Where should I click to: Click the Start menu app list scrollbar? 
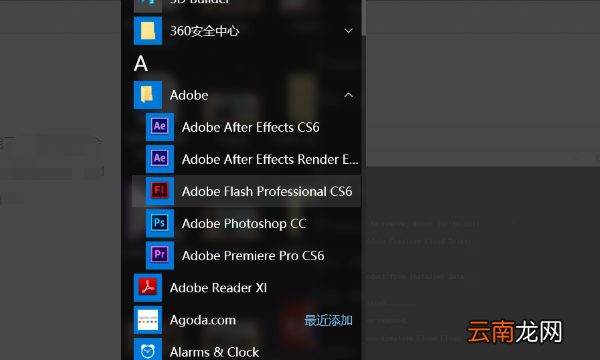[x=364, y=18]
